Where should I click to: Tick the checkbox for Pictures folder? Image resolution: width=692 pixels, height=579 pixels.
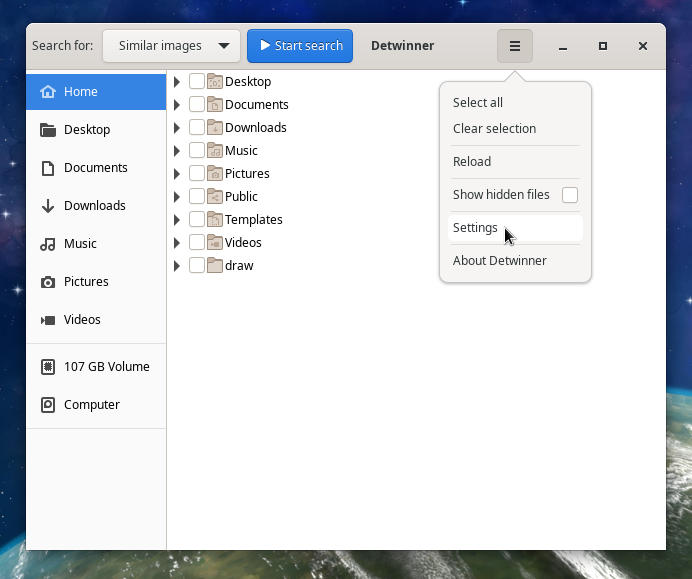point(197,174)
